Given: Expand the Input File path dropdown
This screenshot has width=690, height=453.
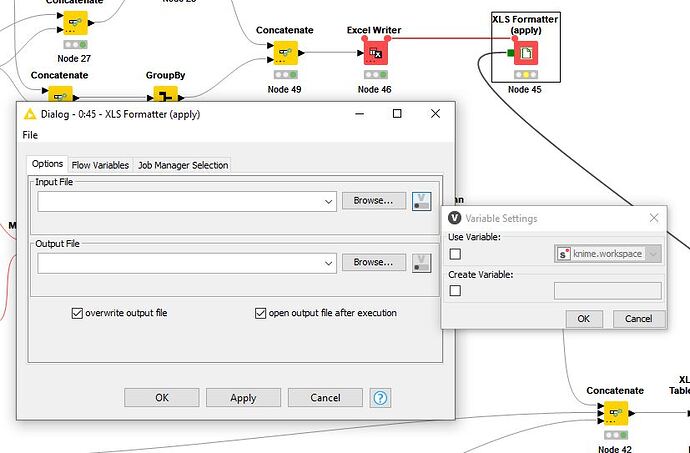Looking at the screenshot, I should click(328, 202).
